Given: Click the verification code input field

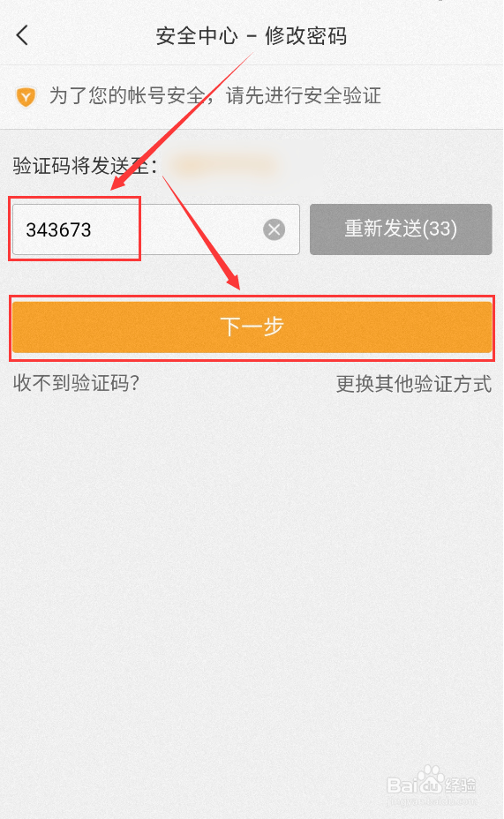Looking at the screenshot, I should [155, 229].
